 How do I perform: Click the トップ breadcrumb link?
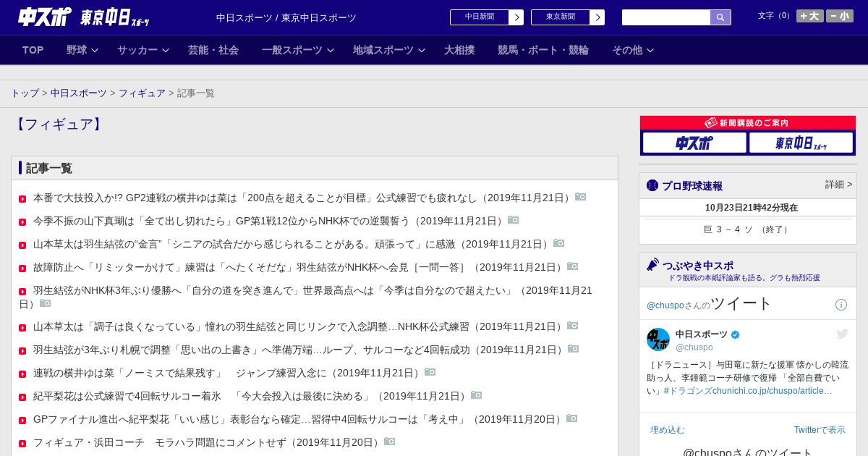click(x=25, y=93)
